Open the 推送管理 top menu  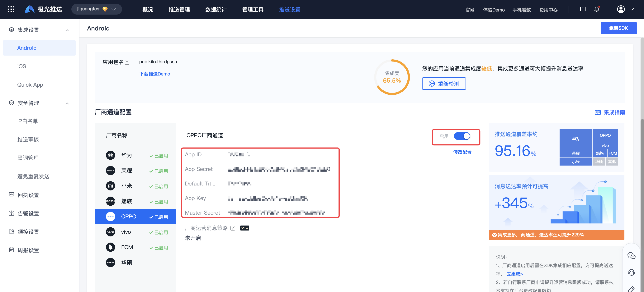point(179,9)
